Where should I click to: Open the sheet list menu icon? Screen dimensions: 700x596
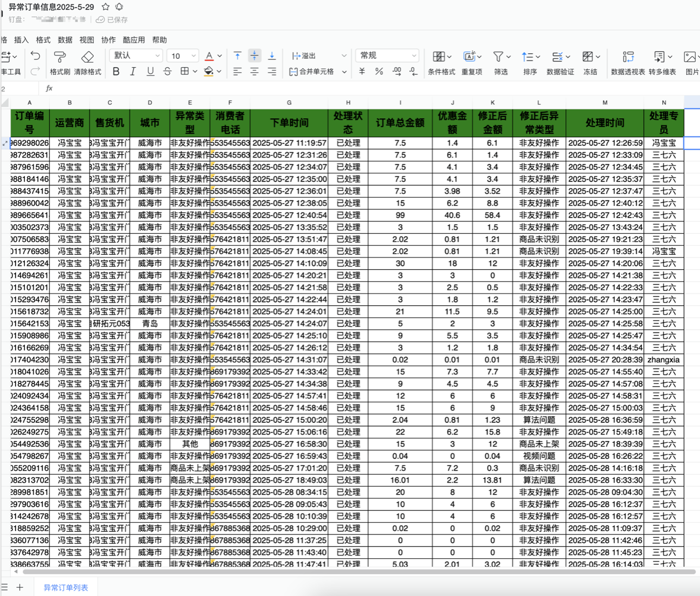tap(4, 587)
